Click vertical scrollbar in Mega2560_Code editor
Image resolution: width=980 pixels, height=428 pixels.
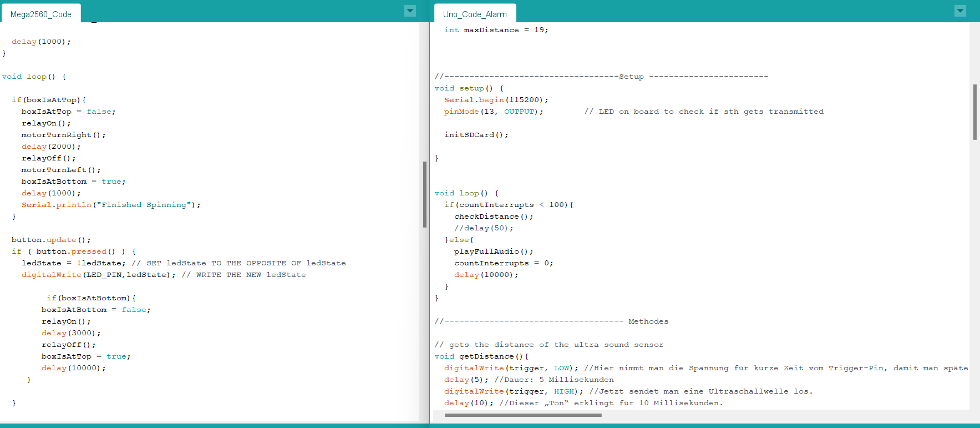coord(425,194)
